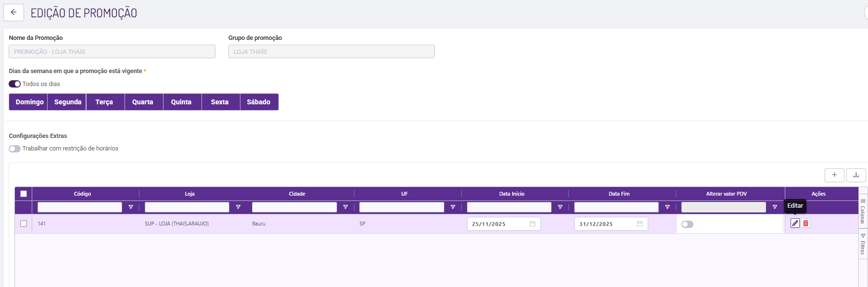Image resolution: width=868 pixels, height=287 pixels.
Task: Download the store table
Action: tap(856, 175)
